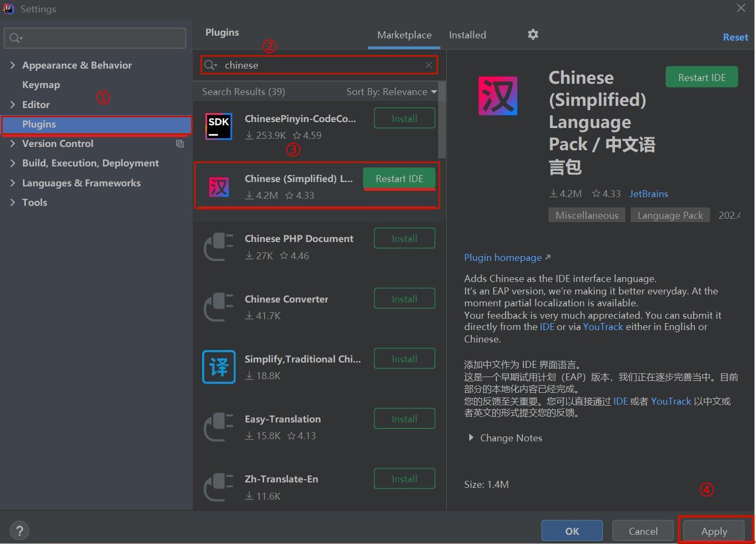Click Restart IDE in the details pane
The image size is (756, 544).
click(x=702, y=77)
